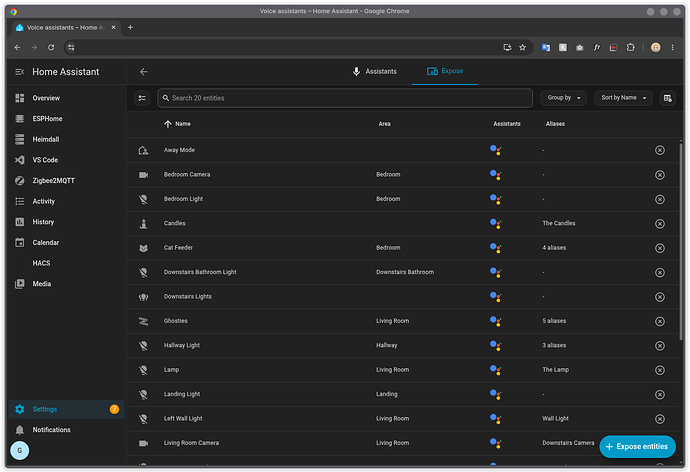
Task: Open Activity log in sidebar
Action: coord(66,201)
